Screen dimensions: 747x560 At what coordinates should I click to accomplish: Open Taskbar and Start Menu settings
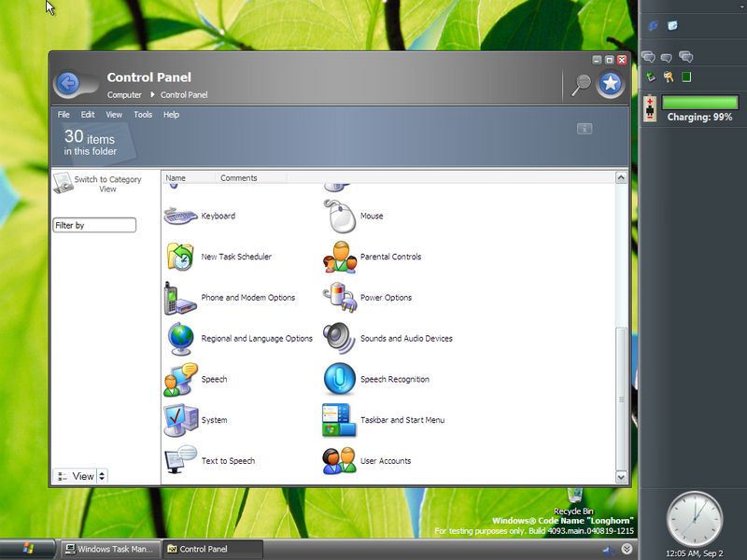click(339, 420)
